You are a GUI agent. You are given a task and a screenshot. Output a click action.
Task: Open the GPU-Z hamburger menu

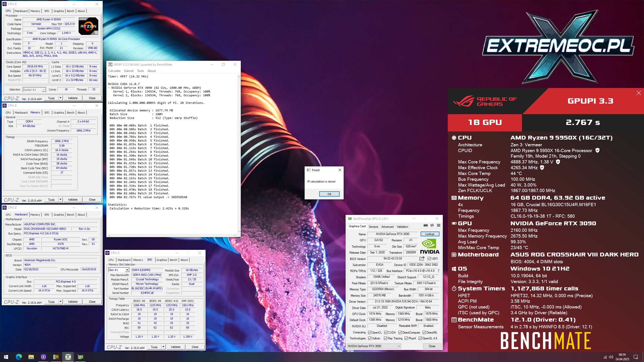coord(438,225)
